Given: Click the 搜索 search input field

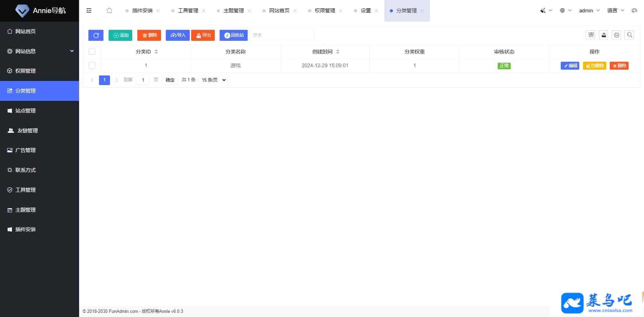Looking at the screenshot, I should (282, 35).
